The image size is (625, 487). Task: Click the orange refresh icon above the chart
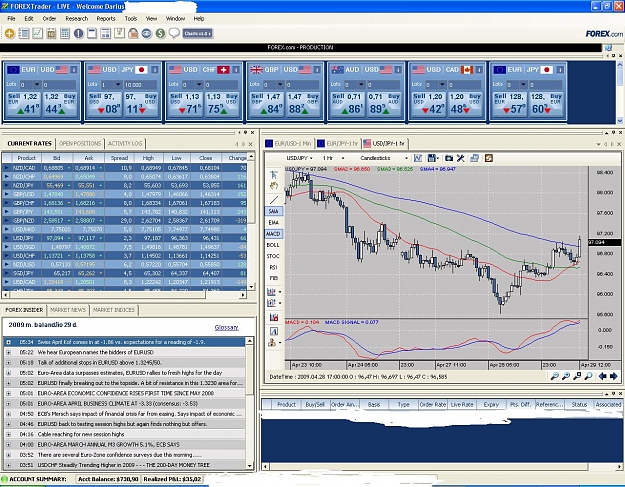coord(489,158)
